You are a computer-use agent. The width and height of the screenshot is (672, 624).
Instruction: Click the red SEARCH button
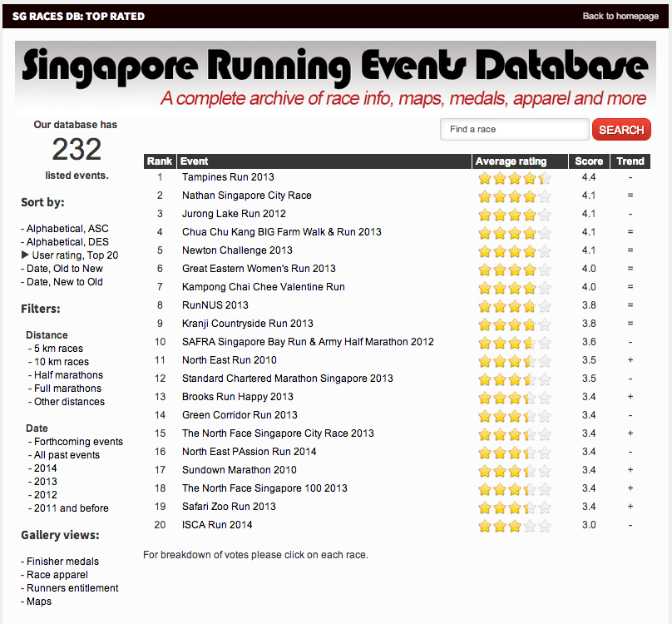621,130
